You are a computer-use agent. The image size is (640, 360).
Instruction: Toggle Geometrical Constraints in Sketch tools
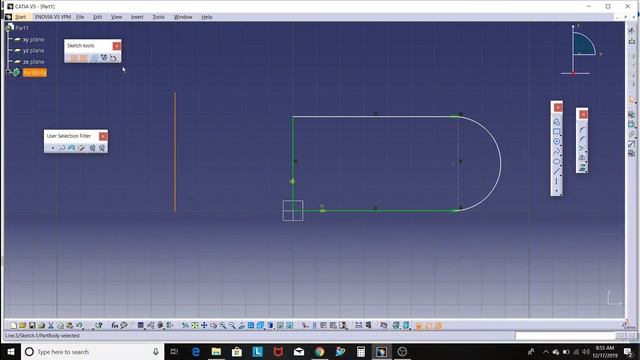pyautogui.click(x=104, y=58)
